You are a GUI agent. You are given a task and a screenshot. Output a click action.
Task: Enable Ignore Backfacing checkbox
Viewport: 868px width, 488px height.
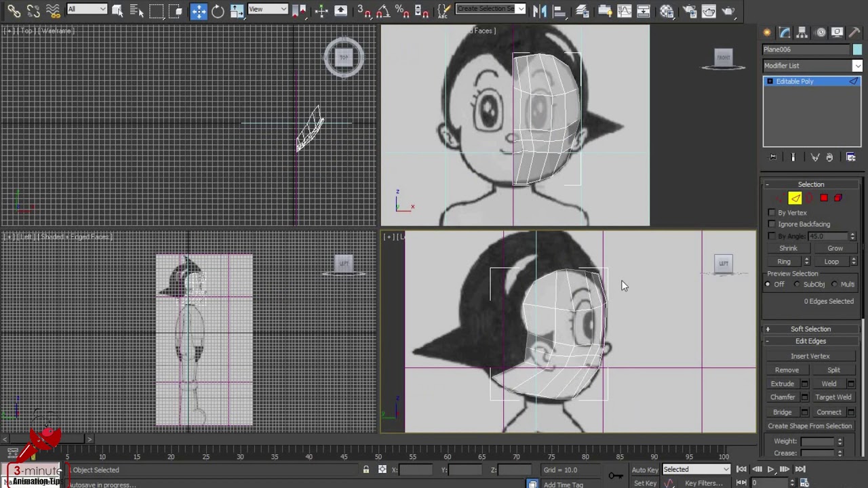[772, 224]
